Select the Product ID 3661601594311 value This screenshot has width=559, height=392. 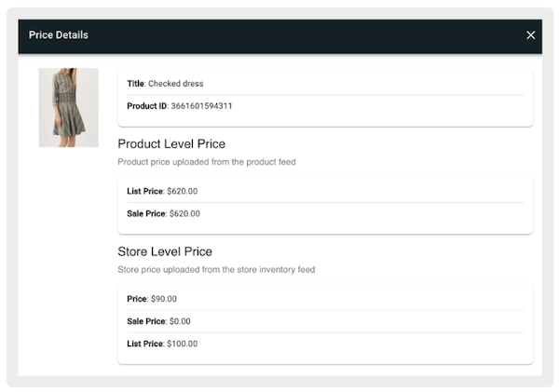coord(201,106)
